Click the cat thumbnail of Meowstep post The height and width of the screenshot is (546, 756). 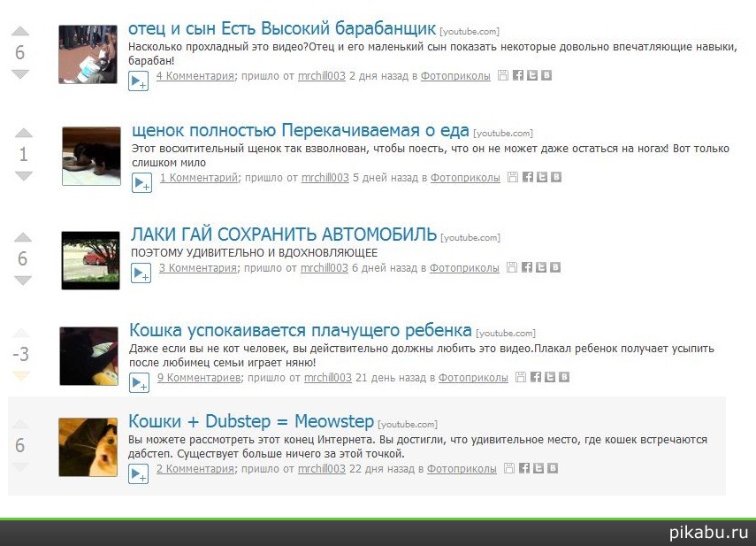[88, 448]
